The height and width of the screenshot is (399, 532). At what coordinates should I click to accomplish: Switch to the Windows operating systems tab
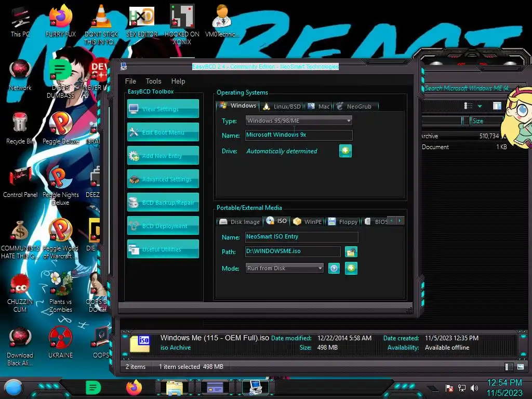coord(237,105)
